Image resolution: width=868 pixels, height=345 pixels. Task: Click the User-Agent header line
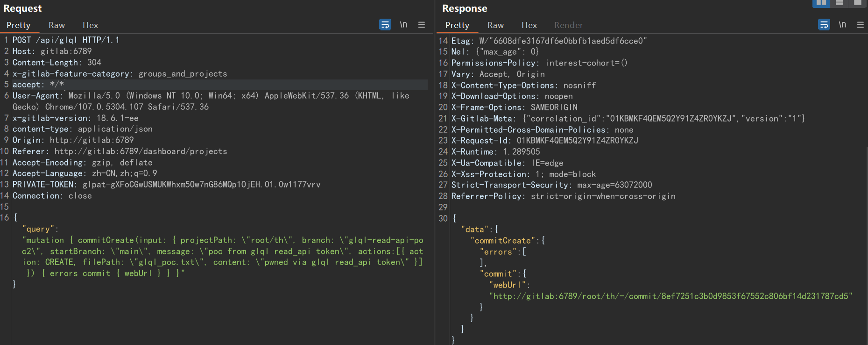point(211,101)
